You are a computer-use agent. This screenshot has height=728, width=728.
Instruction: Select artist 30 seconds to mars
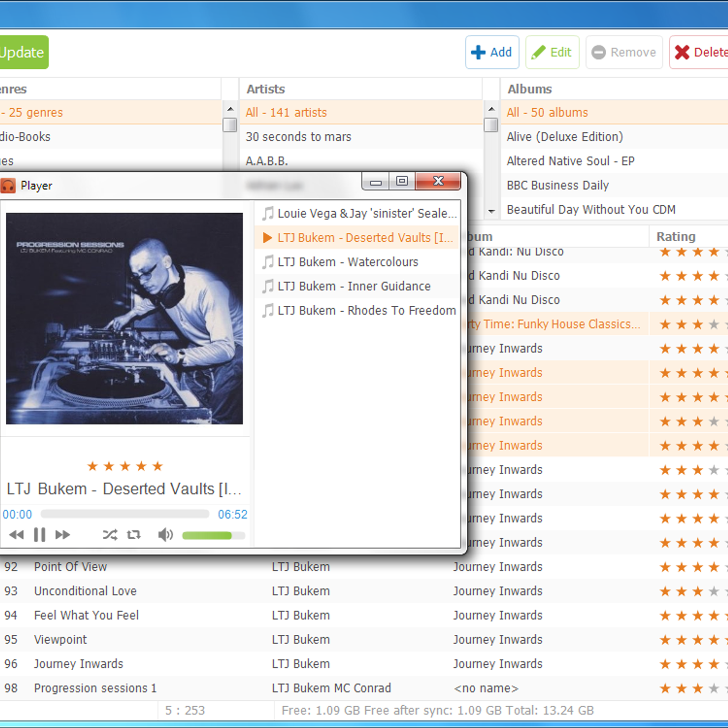pyautogui.click(x=361, y=136)
